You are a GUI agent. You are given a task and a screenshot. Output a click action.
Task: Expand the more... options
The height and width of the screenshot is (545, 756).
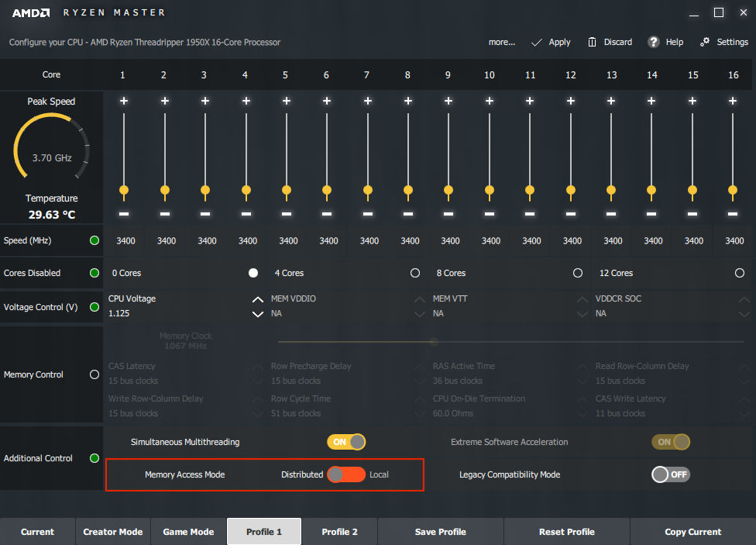point(501,43)
